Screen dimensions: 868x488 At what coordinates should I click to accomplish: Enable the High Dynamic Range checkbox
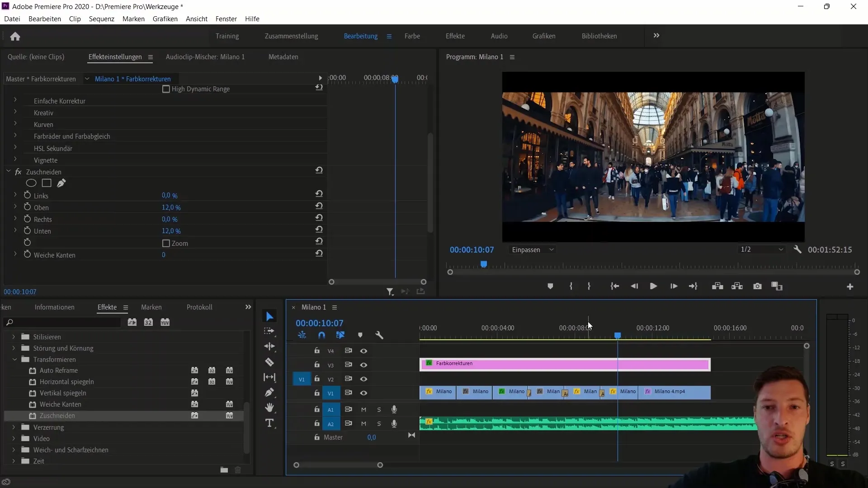point(166,89)
